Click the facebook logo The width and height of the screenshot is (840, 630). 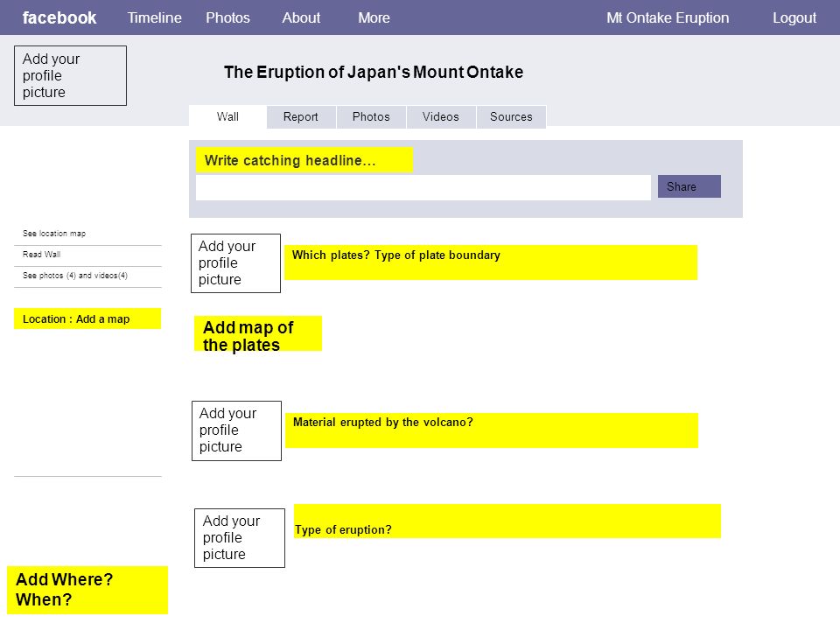[x=59, y=17]
